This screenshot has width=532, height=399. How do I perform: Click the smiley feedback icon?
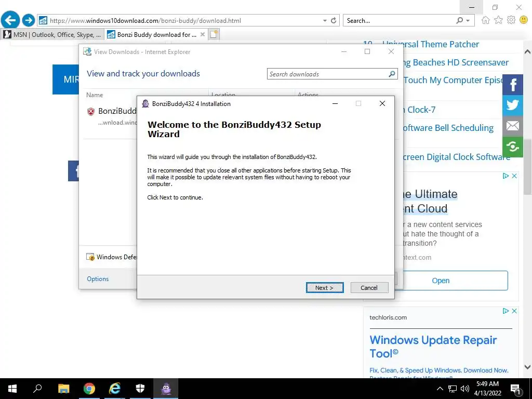pyautogui.click(x=524, y=20)
